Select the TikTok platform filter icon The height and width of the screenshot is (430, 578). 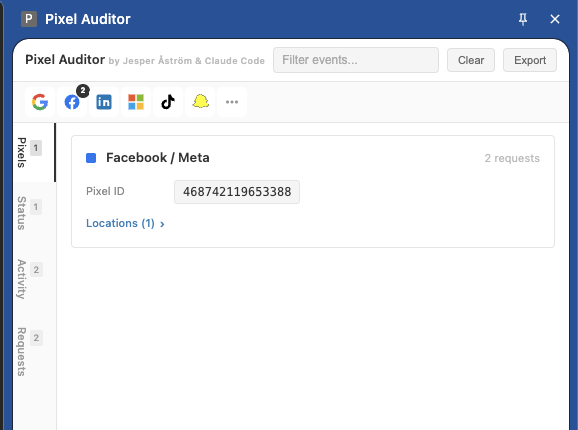click(168, 102)
